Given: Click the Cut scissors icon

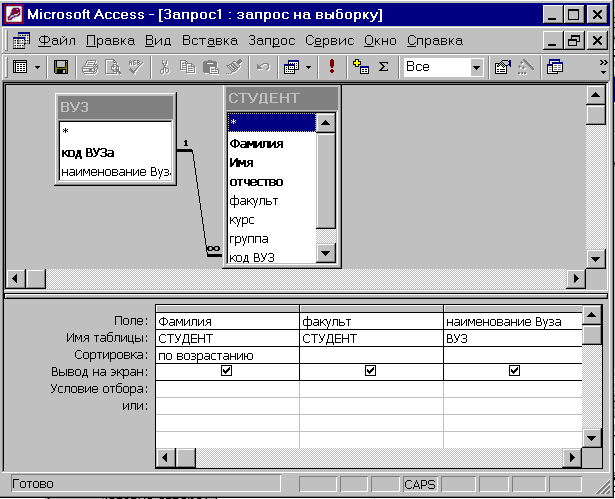Looking at the screenshot, I should 165,67.
